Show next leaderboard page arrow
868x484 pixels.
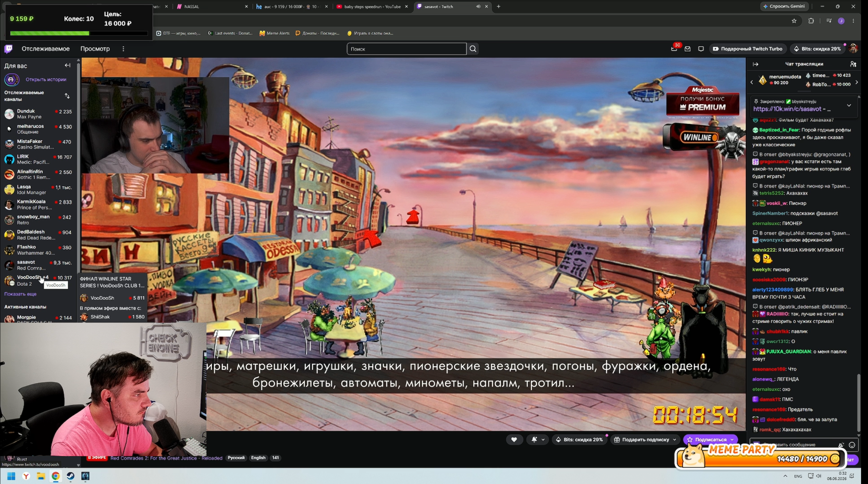pos(857,82)
